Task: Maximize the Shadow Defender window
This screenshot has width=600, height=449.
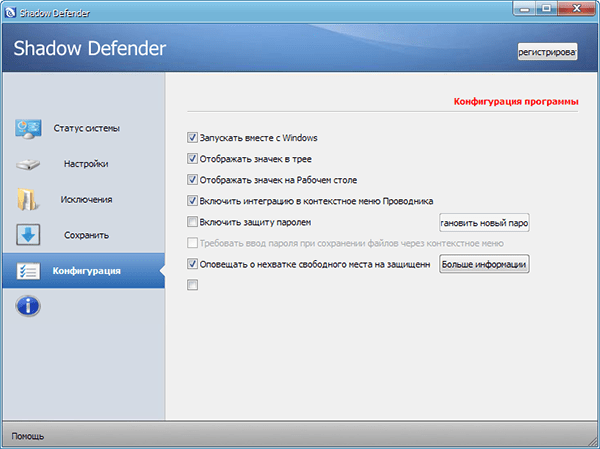Action: tap(546, 8)
